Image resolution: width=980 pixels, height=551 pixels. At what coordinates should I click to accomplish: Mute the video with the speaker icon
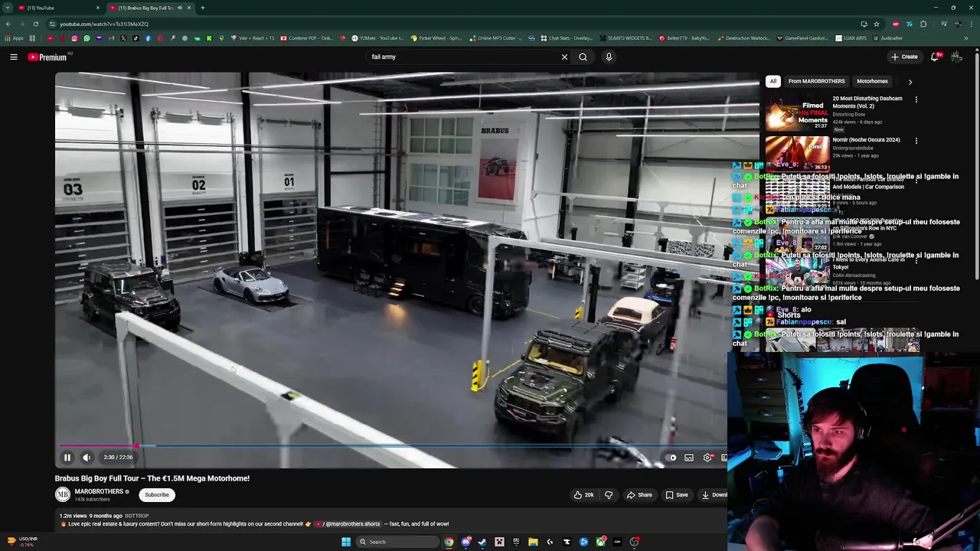(x=87, y=458)
